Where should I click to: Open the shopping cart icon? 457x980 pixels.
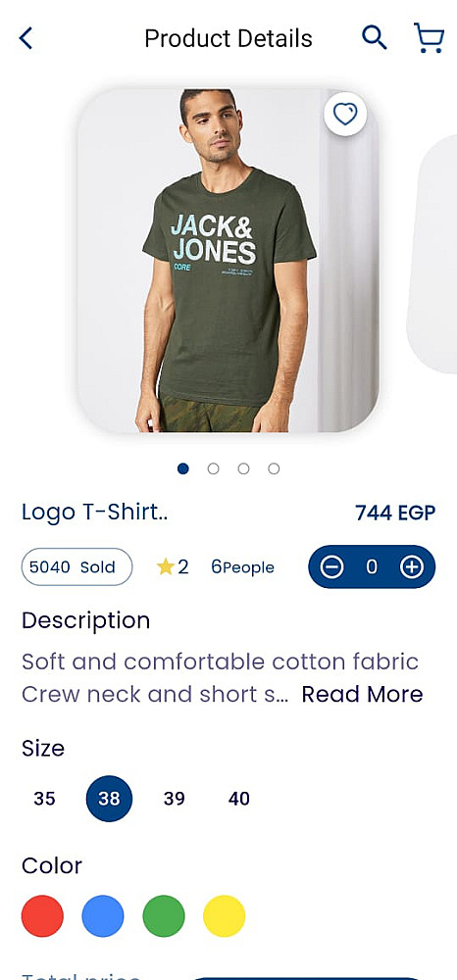[x=429, y=38]
